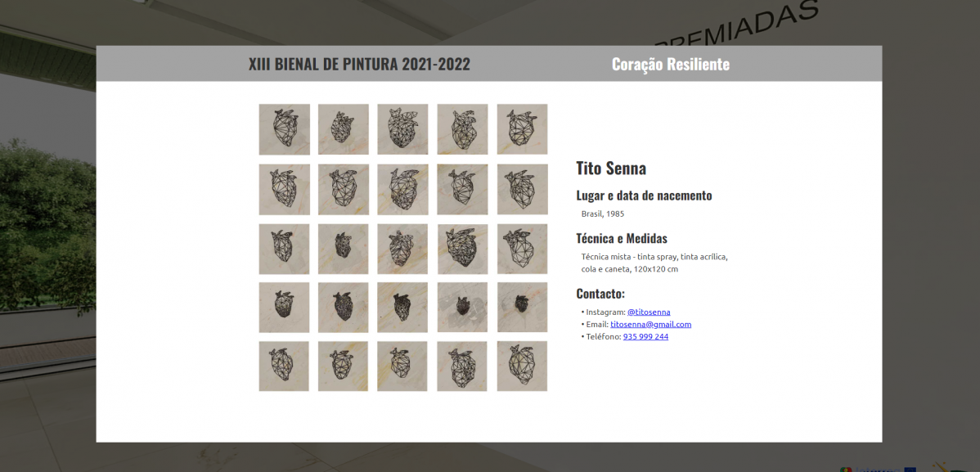Click the artist name Tito Senna
Viewport: 980px width, 472px height.
pyautogui.click(x=610, y=169)
